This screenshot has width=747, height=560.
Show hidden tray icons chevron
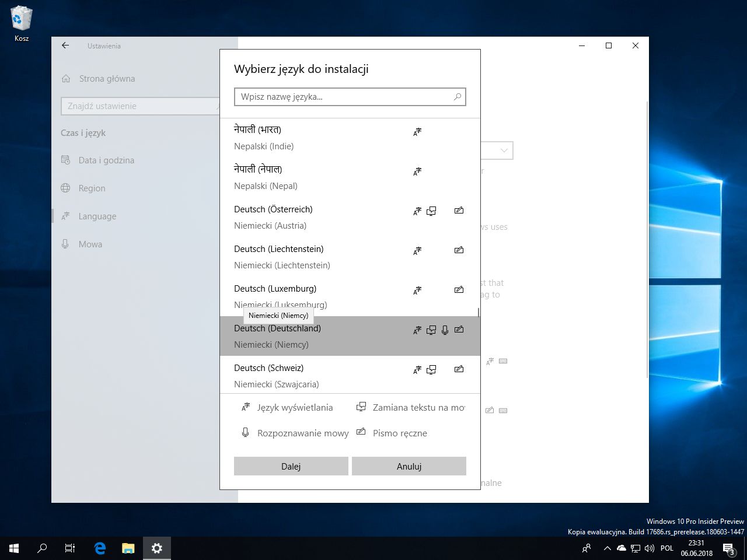point(607,548)
